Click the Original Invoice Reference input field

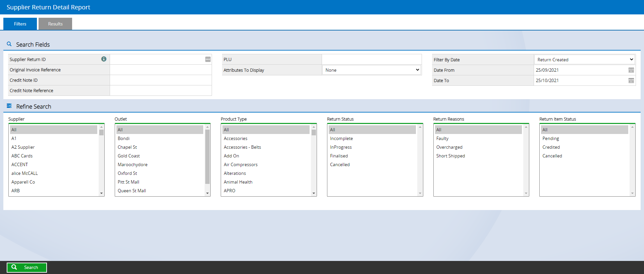tap(161, 70)
